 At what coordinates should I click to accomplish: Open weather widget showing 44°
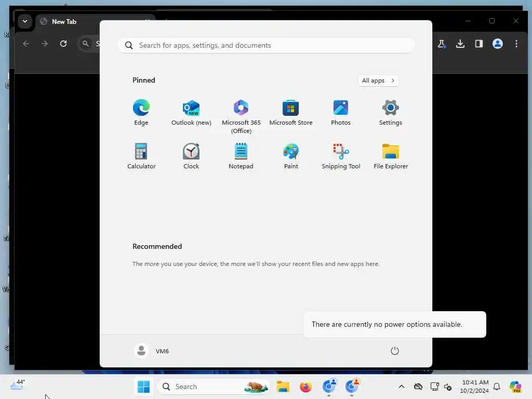coord(17,385)
